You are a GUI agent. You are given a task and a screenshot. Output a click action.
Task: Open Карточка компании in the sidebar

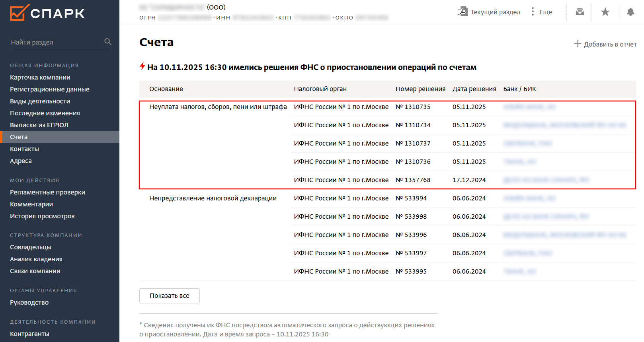40,77
